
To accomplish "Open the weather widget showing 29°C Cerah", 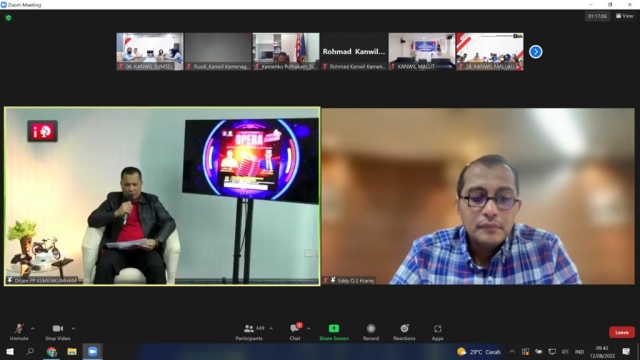I will [479, 352].
